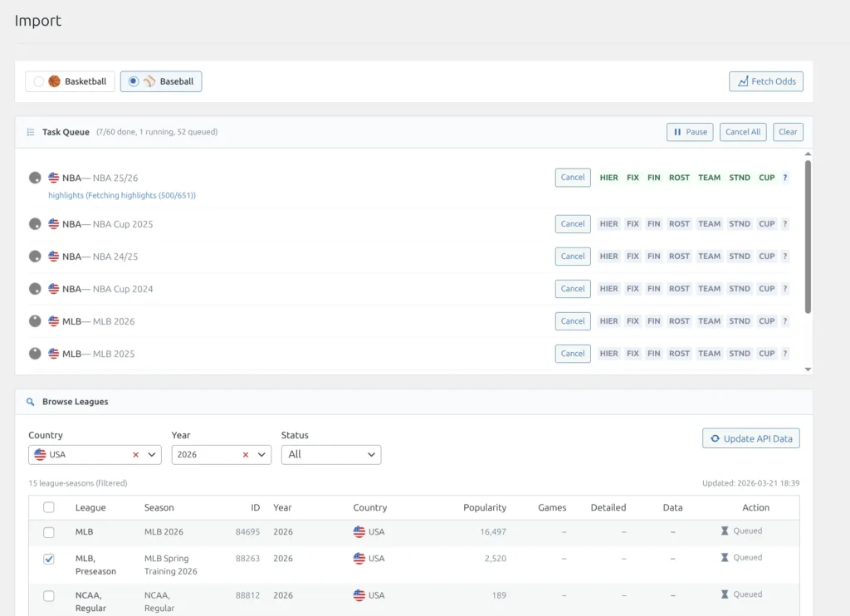Viewport: 850px width, 616px height.
Task: Clear the 2026 year filter
Action: click(246, 455)
